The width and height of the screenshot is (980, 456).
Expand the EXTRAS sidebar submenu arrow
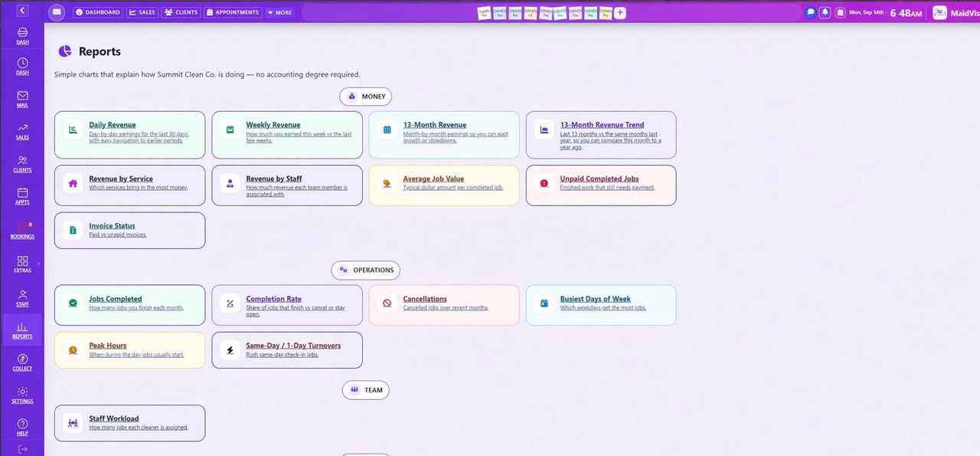pos(39,264)
